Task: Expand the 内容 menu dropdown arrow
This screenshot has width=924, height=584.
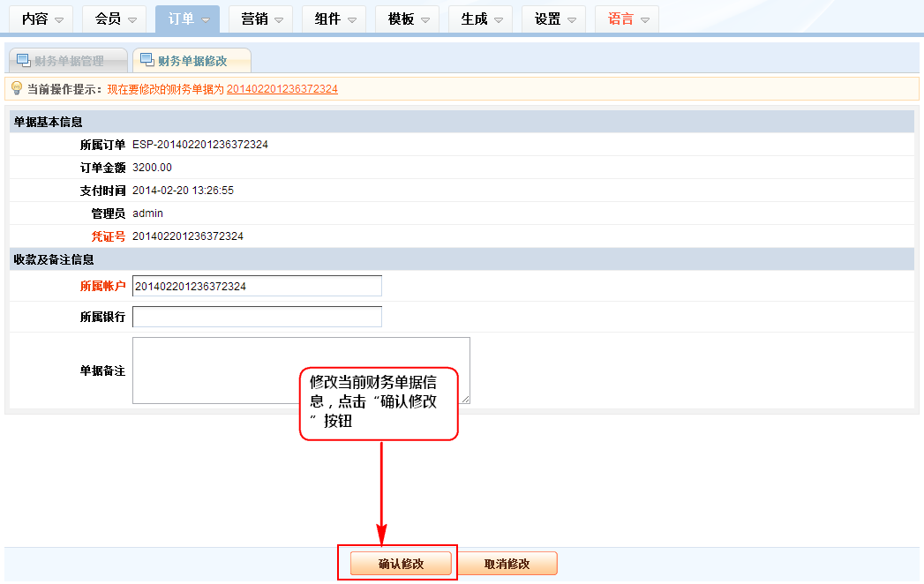Action: coord(58,19)
